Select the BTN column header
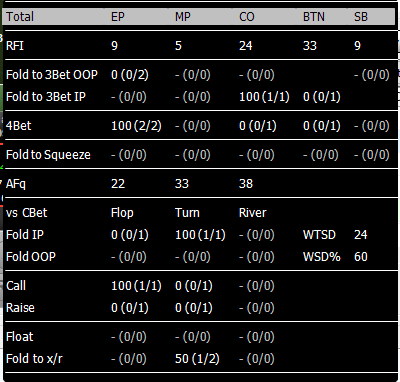 pos(314,17)
